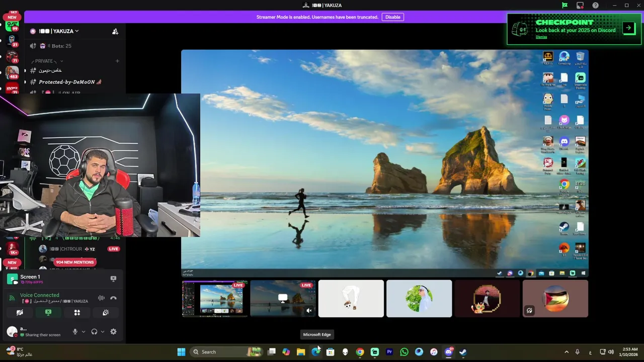Launch Copilot from taskbar
The width and height of the screenshot is (644, 362).
tap(286, 352)
